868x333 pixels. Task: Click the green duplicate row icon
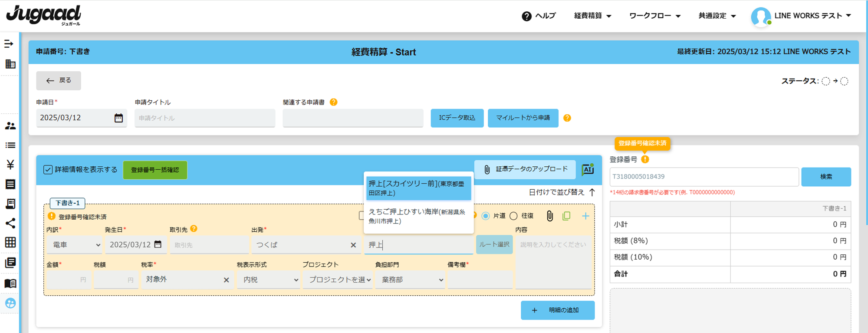(x=566, y=216)
